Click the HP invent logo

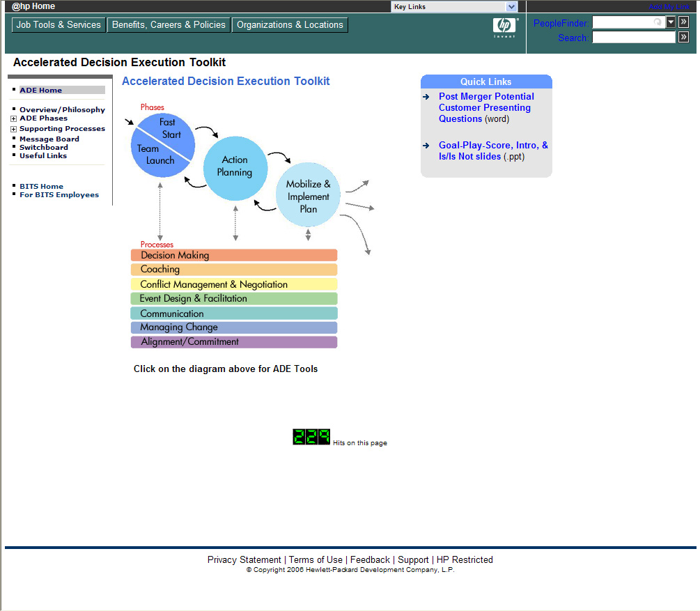pyautogui.click(x=504, y=28)
